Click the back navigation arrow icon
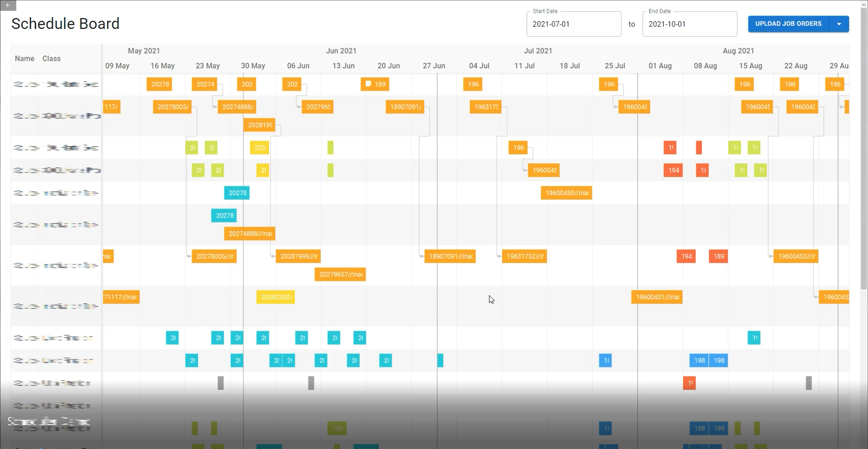 [x=8, y=5]
